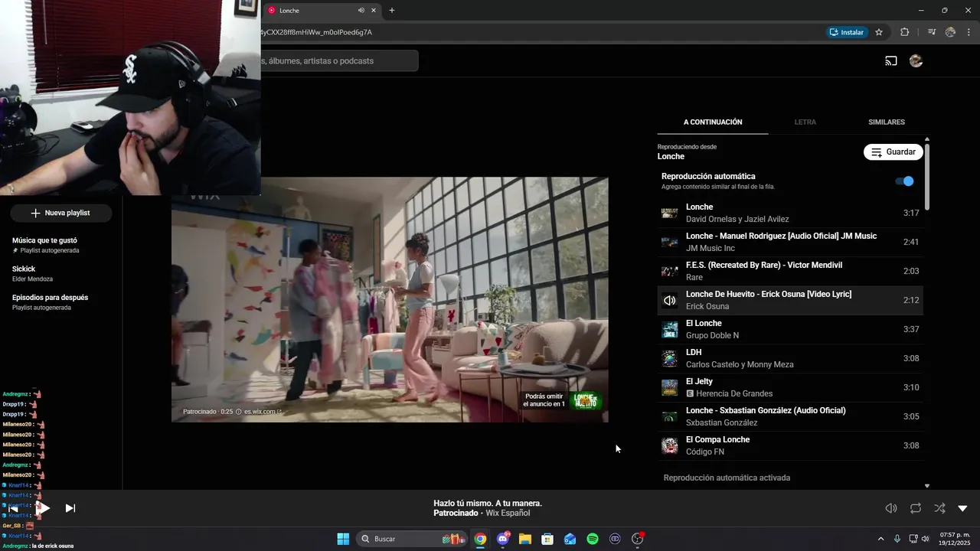Click the ad info icon beside Patrocinado
The image size is (980, 551).
[239, 412]
